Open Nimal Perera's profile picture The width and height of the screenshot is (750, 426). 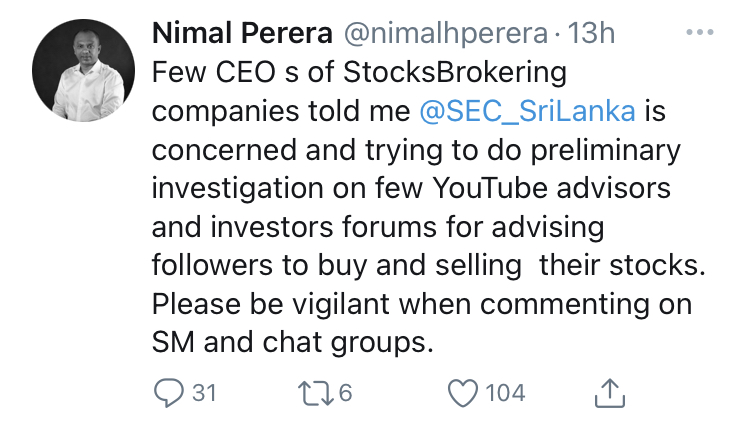tap(84, 70)
